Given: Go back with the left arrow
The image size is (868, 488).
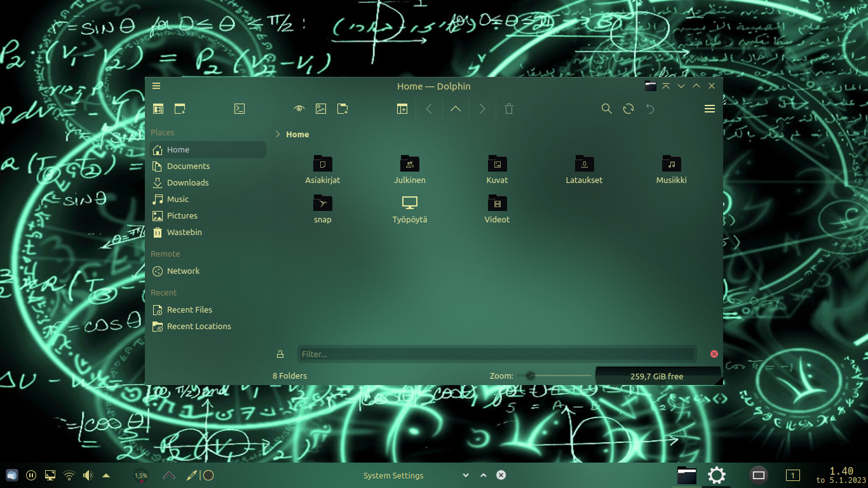Looking at the screenshot, I should [x=429, y=109].
